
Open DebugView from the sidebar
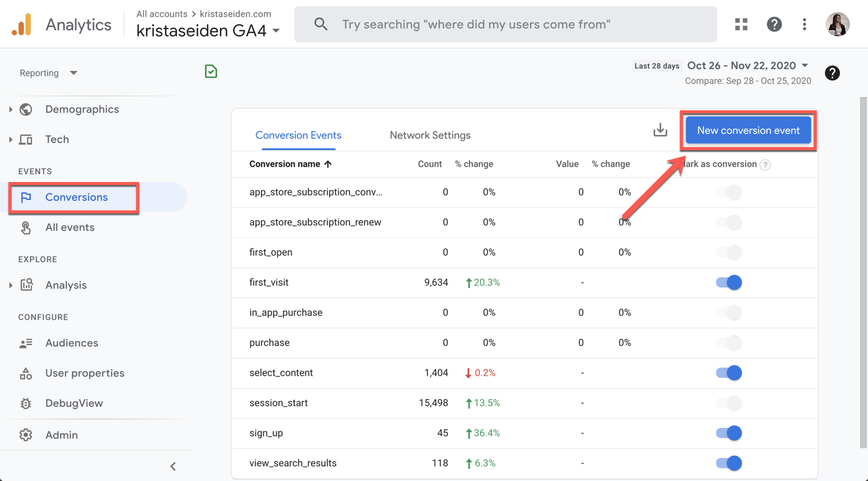point(74,403)
